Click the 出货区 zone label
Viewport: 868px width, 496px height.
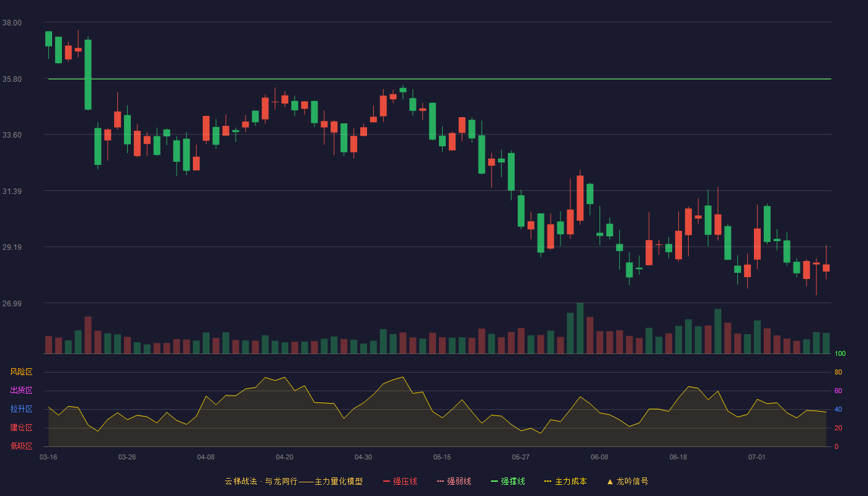point(21,391)
